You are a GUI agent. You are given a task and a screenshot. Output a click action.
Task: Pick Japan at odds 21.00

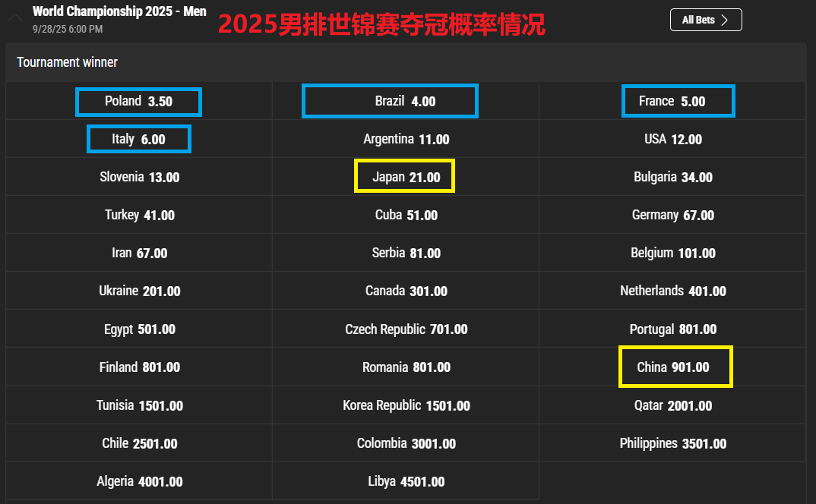click(x=404, y=175)
